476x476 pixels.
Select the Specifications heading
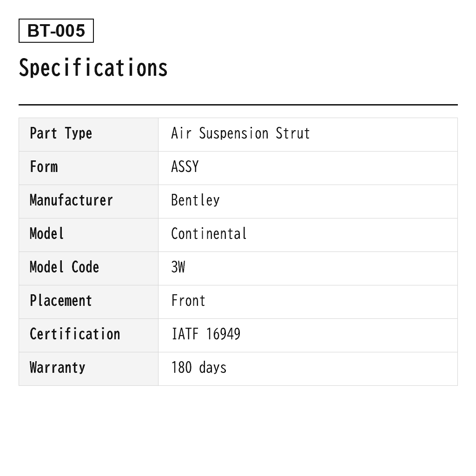coord(93,68)
